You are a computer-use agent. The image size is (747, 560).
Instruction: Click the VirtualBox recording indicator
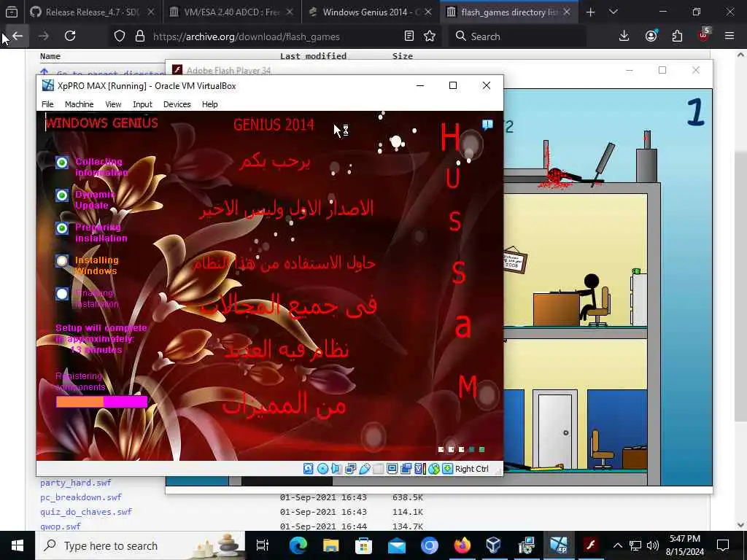[406, 469]
